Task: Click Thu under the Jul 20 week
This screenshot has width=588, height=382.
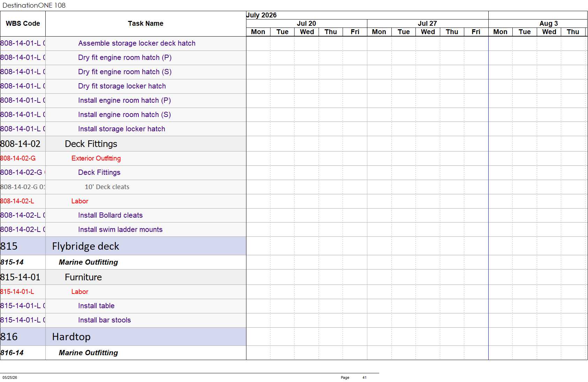Action: point(331,32)
